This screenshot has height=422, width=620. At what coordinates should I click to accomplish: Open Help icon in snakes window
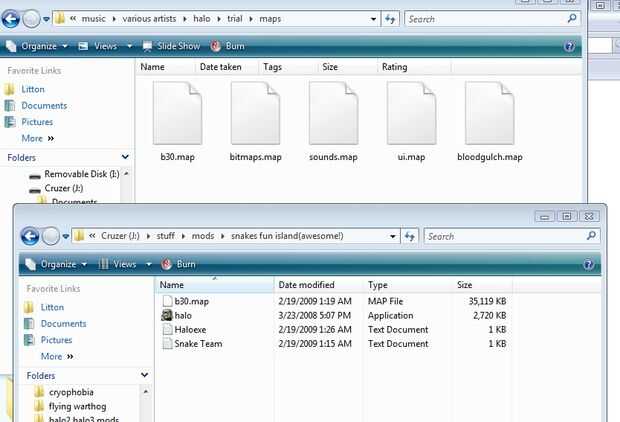(x=588, y=264)
